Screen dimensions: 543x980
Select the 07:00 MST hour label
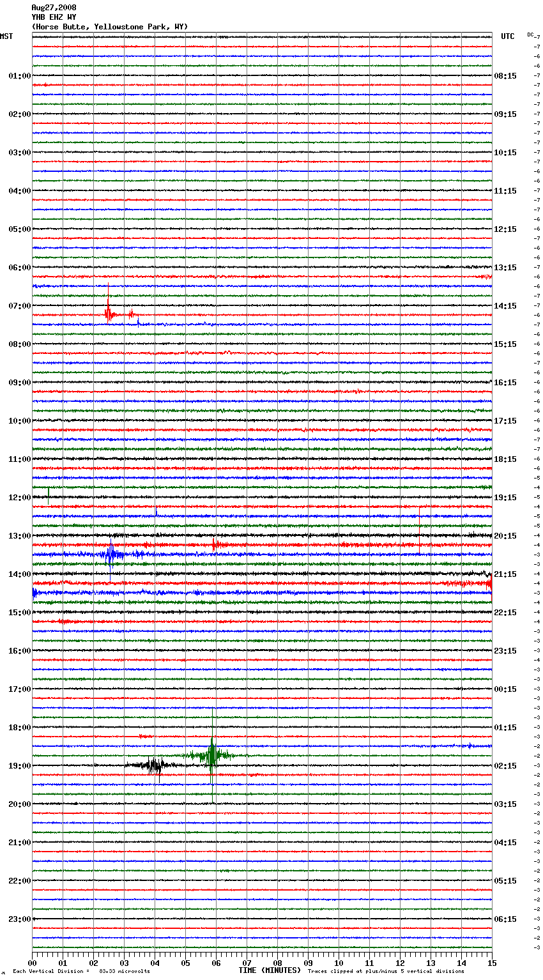pos(20,306)
